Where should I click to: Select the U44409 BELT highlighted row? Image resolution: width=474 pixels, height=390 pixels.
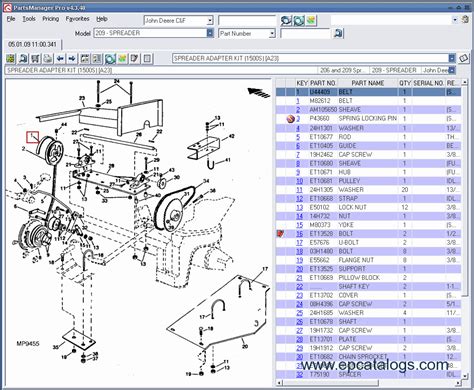pos(369,92)
